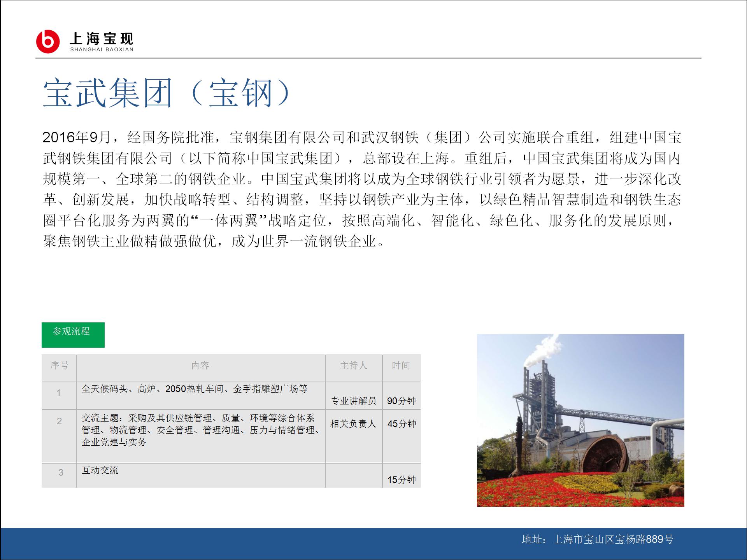This screenshot has height=560, width=747.
Task: Click the 上海宝现 company name text
Action: (102, 38)
